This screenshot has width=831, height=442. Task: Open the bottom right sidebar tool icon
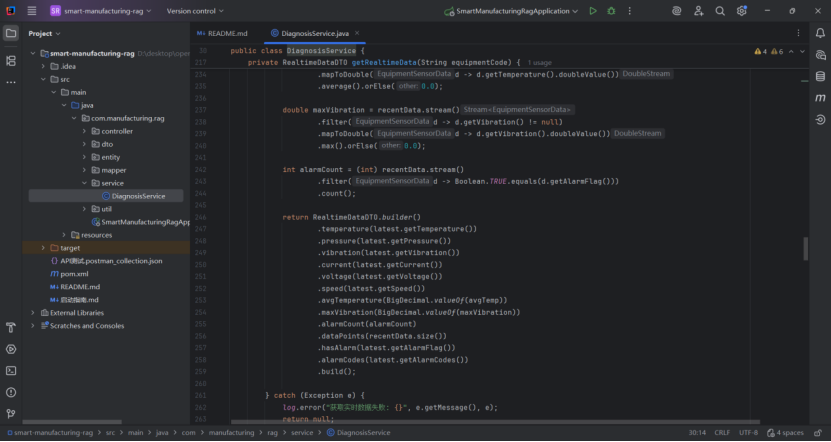[x=820, y=120]
